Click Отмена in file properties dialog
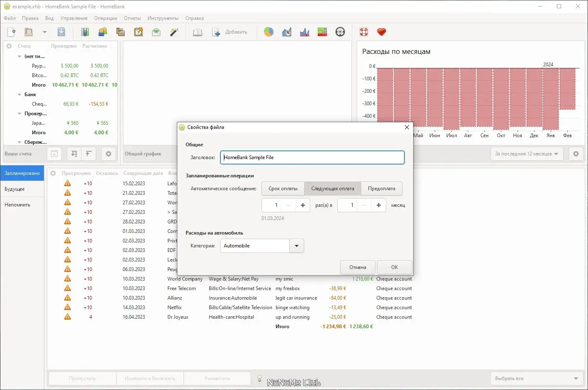Image resolution: width=588 pixels, height=390 pixels. [x=358, y=267]
